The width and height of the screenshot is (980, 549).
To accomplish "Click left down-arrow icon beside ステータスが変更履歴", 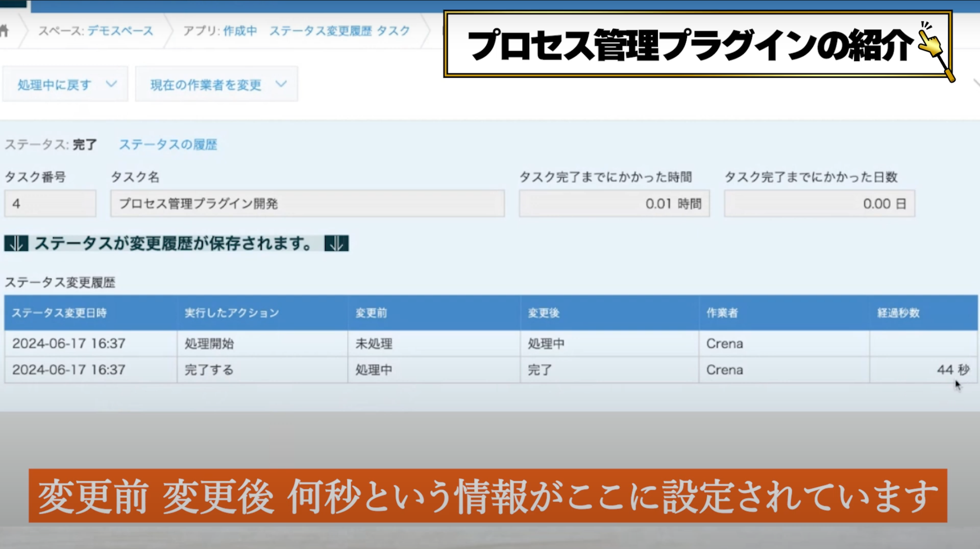I will [x=16, y=243].
